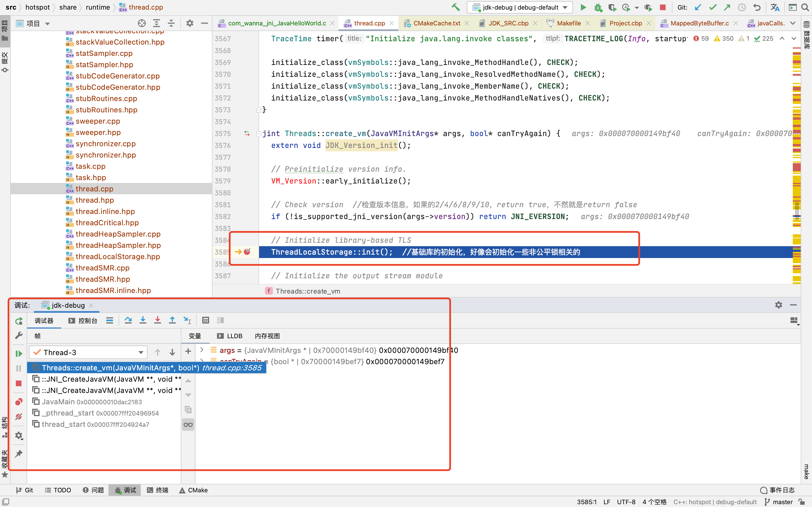
Task: Resume program in debug sidebar
Action: click(x=19, y=353)
